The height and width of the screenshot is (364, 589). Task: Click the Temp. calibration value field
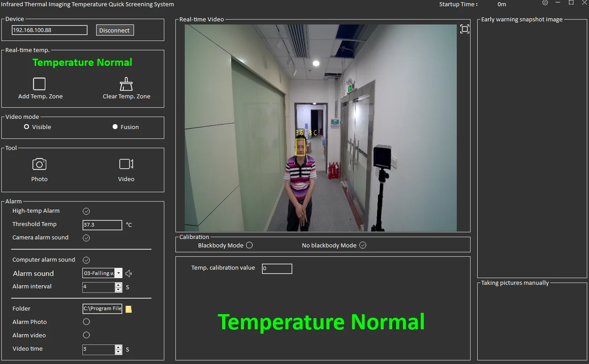click(277, 269)
